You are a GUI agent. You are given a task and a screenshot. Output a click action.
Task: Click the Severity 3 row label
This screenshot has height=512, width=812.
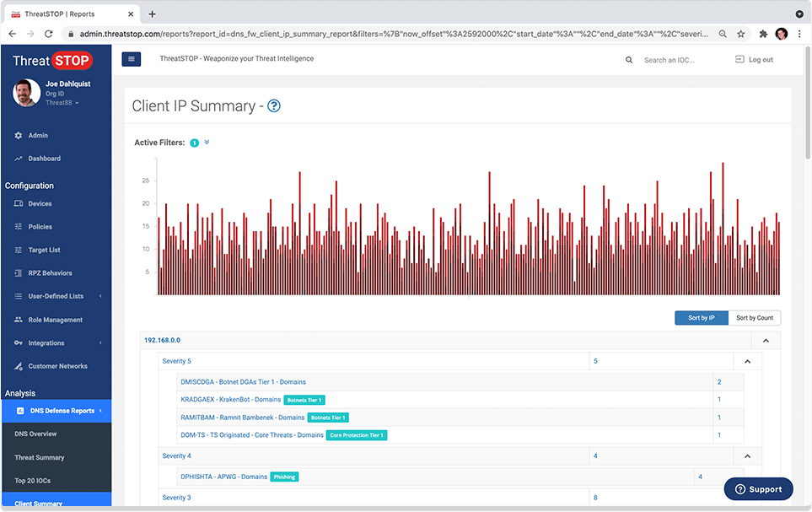coord(176,498)
